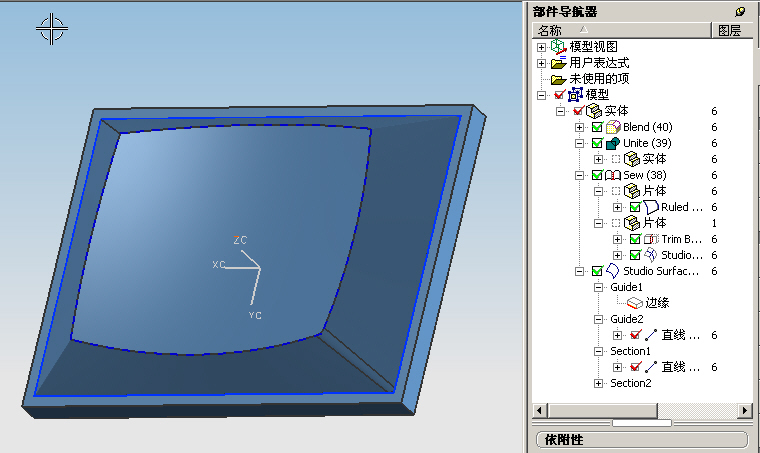Click the 片体 sheet icon above Trim B...
The image size is (760, 453).
tap(632, 223)
